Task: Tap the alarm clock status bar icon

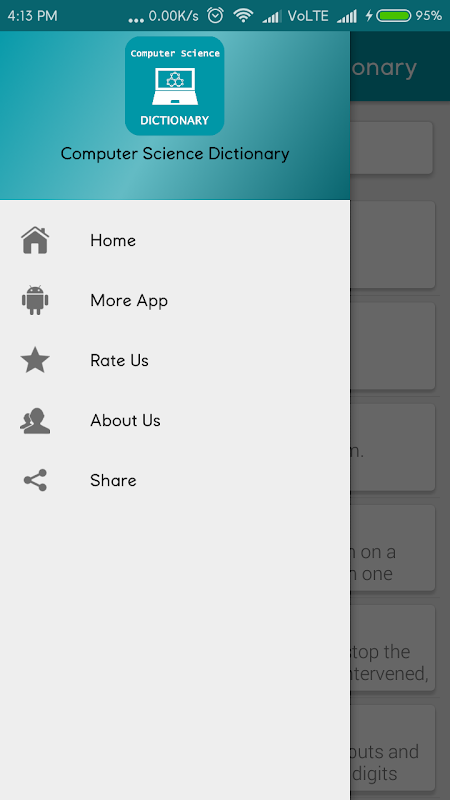Action: 215,16
